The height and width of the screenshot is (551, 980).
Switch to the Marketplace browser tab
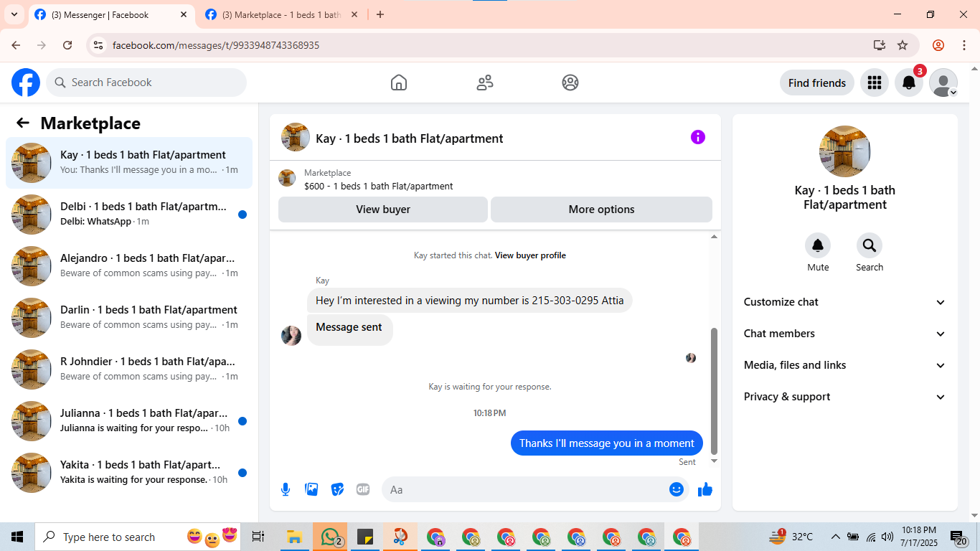[282, 14]
